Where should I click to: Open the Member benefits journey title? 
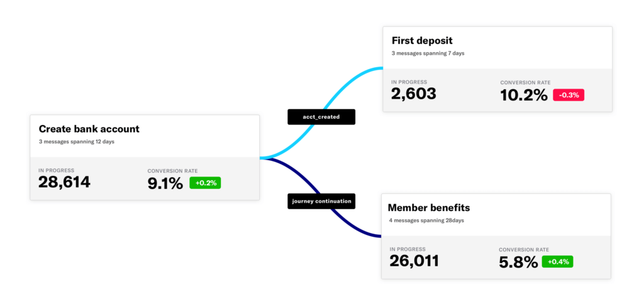429,207
